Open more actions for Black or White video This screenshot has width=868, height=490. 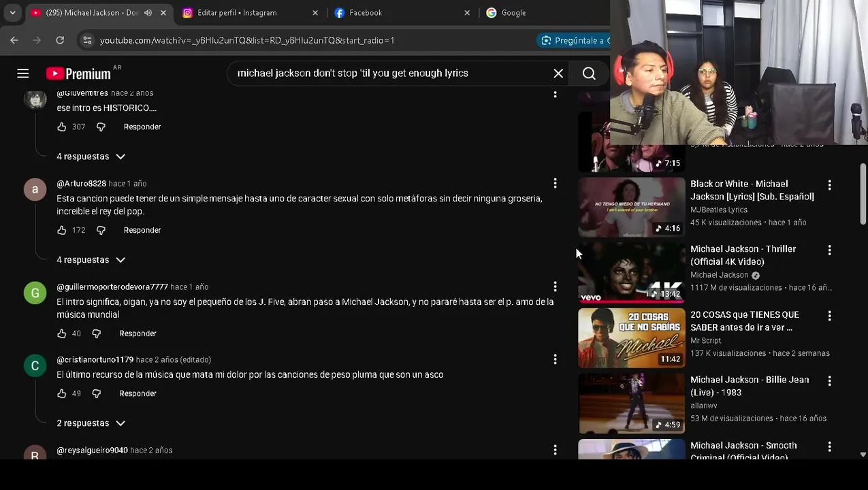point(829,184)
